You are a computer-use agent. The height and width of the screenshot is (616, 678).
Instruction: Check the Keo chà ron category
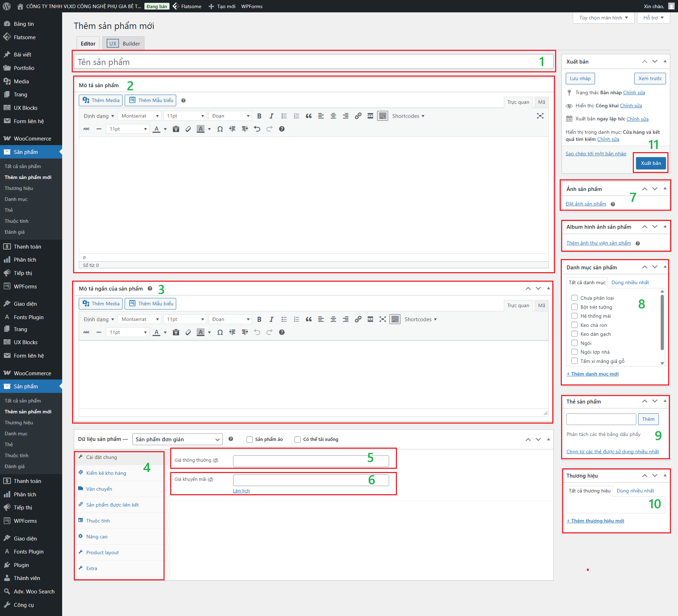575,325
